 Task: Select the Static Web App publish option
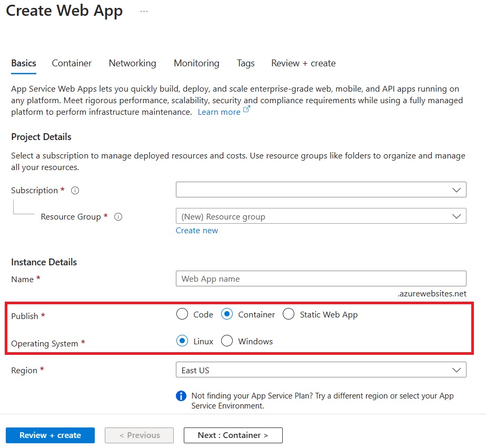[x=288, y=314]
